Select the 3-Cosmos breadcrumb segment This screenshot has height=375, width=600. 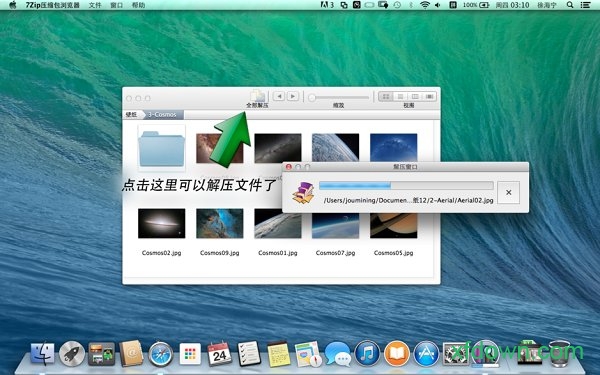163,114
